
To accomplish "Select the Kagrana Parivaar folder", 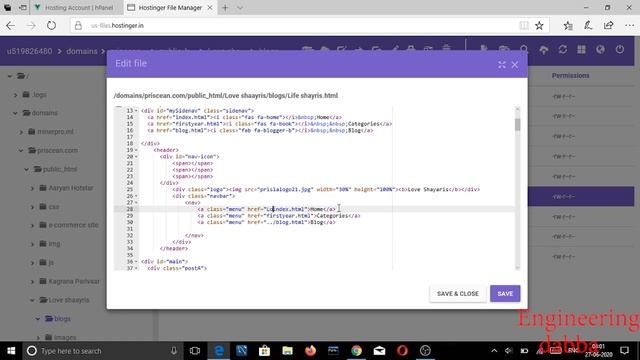I will [74, 281].
